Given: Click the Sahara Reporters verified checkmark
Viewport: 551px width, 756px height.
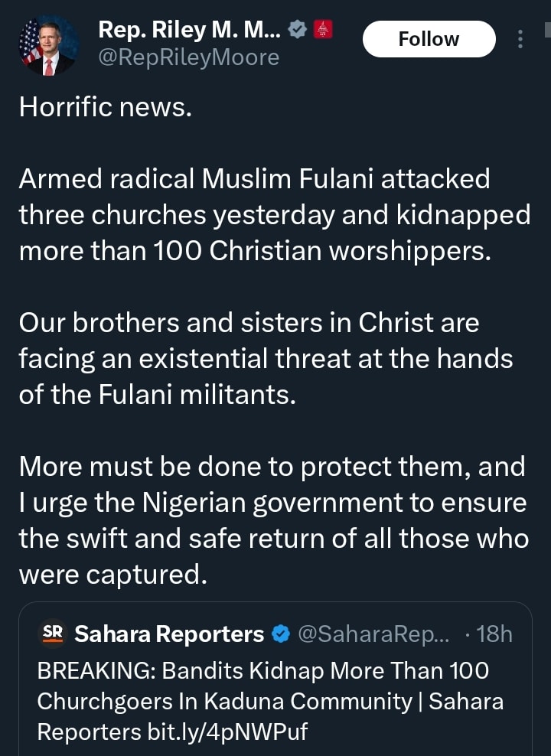Looking at the screenshot, I should (x=281, y=634).
